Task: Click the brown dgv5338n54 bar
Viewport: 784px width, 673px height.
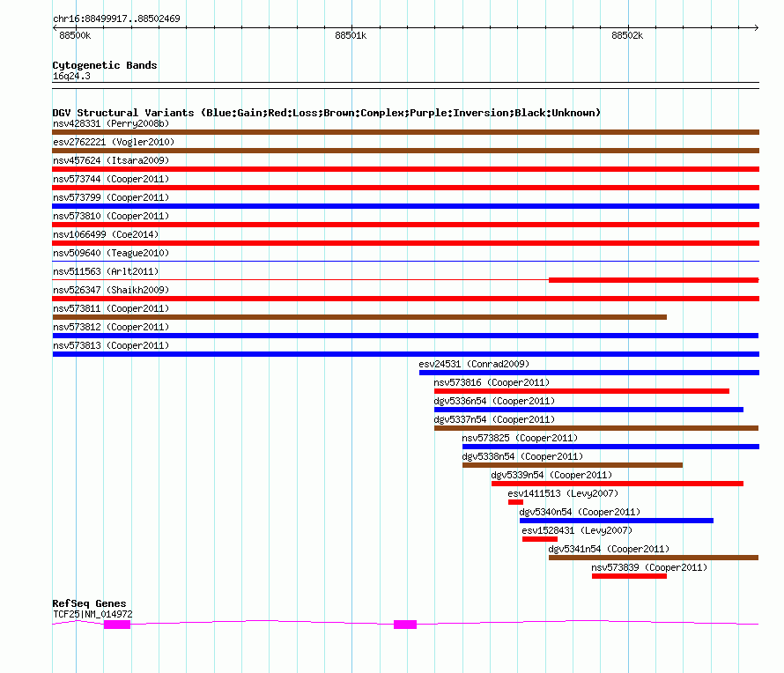Action: pos(573,465)
